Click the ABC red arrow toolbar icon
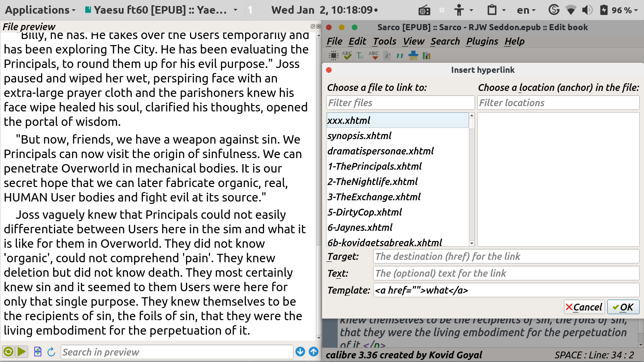This screenshot has height=362, width=644. [374, 56]
